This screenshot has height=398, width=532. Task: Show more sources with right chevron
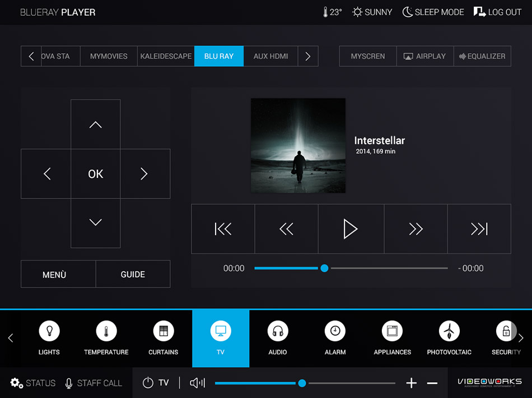(x=308, y=56)
